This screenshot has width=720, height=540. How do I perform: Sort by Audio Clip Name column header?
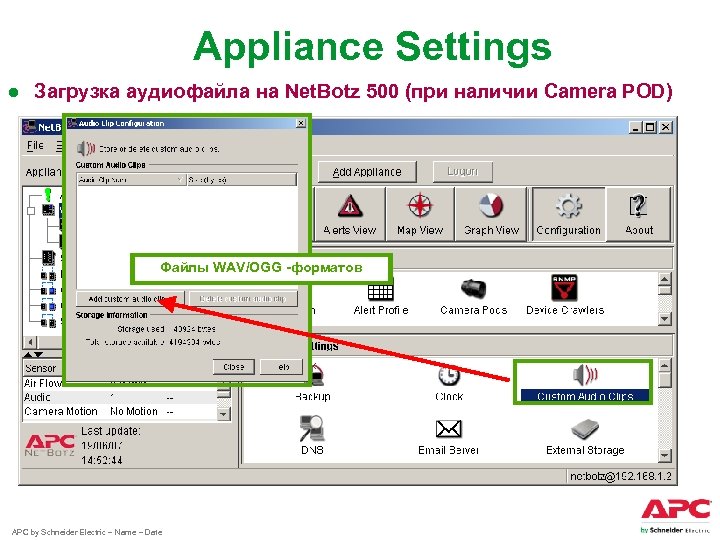(131, 180)
